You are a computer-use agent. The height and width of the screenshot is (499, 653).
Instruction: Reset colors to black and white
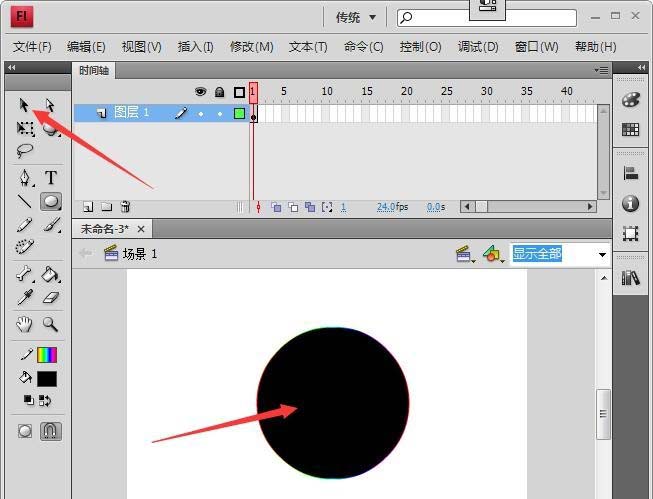tap(28, 400)
